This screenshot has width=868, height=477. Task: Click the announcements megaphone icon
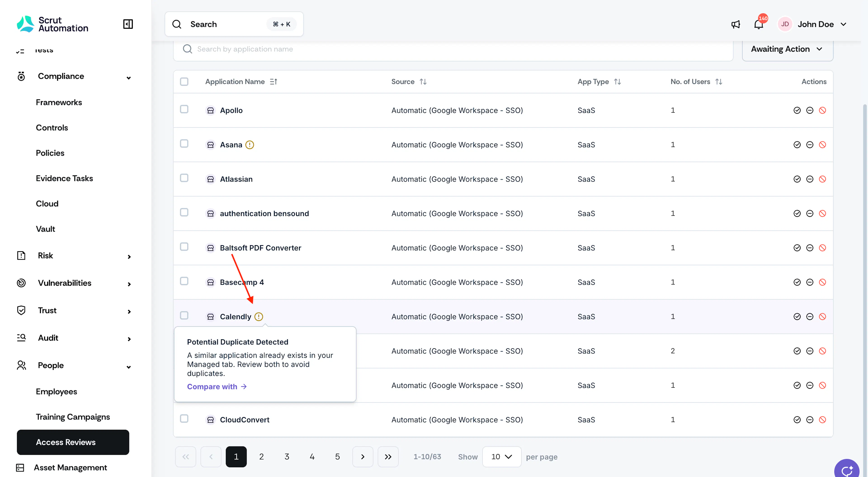click(x=736, y=24)
